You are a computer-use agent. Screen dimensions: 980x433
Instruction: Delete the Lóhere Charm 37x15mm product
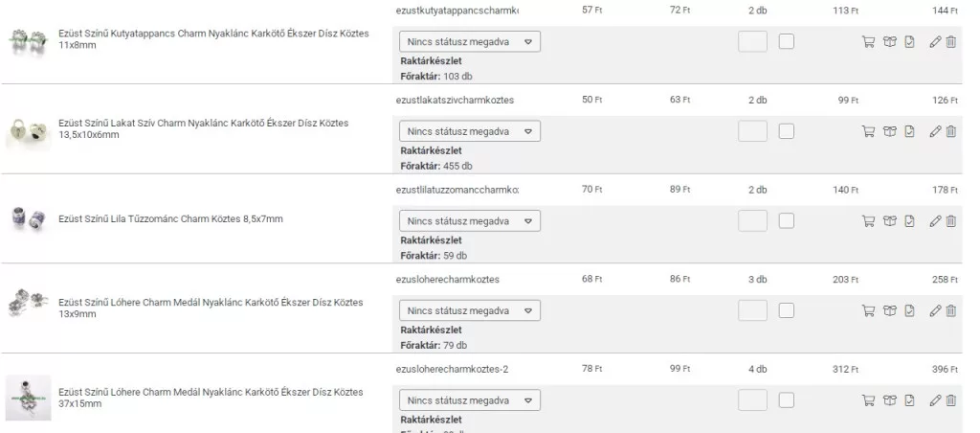(950, 400)
